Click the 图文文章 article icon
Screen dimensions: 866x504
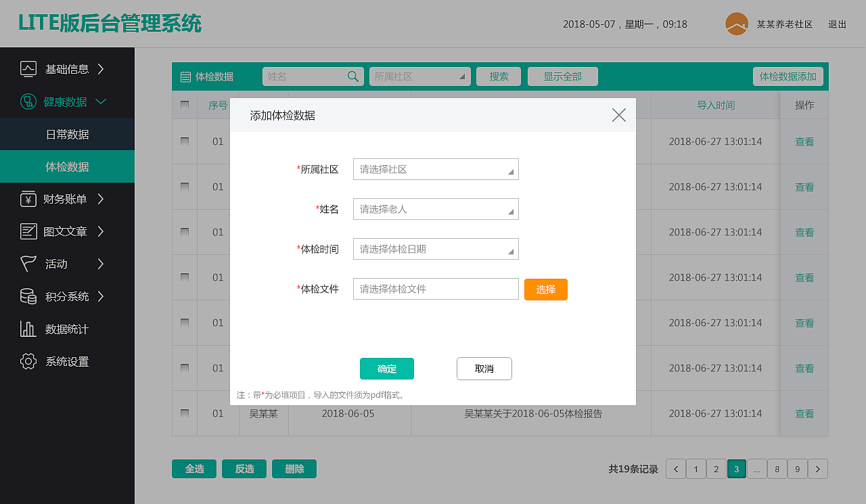pos(28,231)
